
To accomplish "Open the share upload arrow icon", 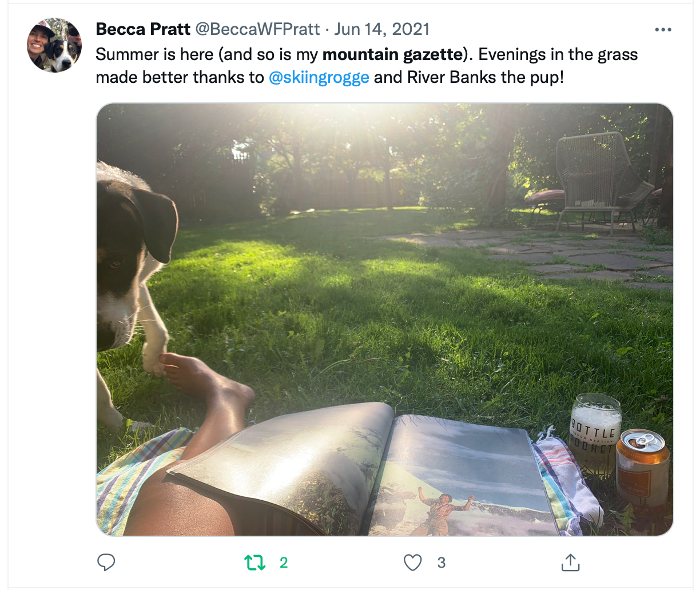I will pos(570,563).
